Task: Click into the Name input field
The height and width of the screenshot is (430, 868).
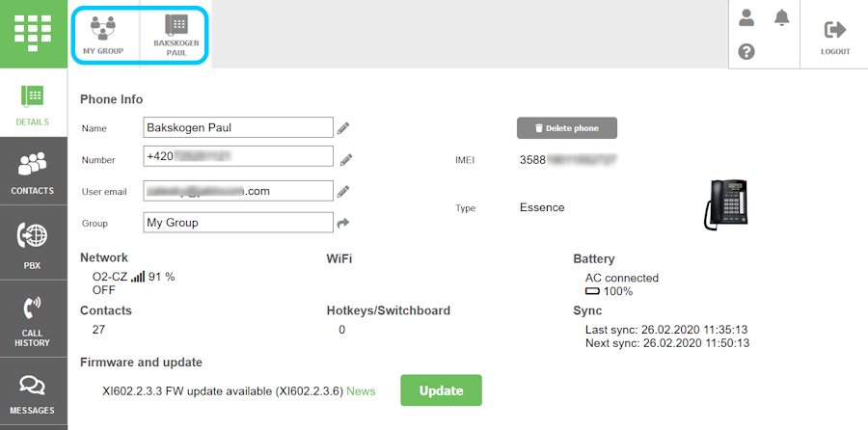Action: point(237,127)
